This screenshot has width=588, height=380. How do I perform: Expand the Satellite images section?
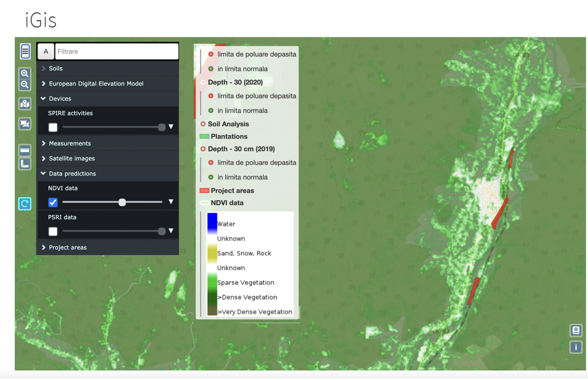pos(72,158)
